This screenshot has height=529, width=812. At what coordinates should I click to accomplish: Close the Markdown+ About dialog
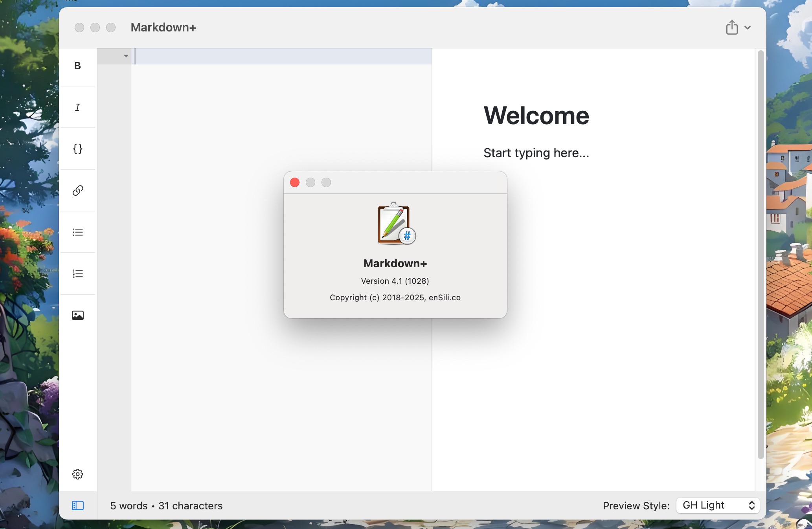pos(295,182)
